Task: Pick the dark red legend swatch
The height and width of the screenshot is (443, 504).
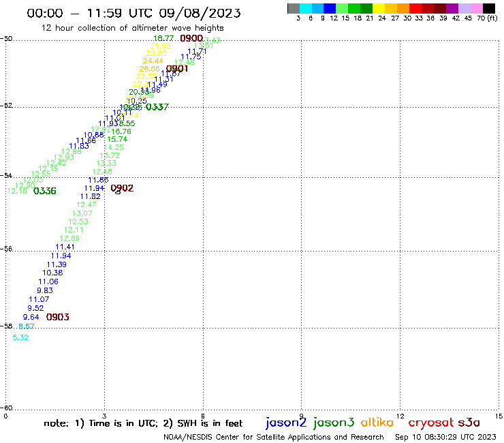Action: point(428,8)
